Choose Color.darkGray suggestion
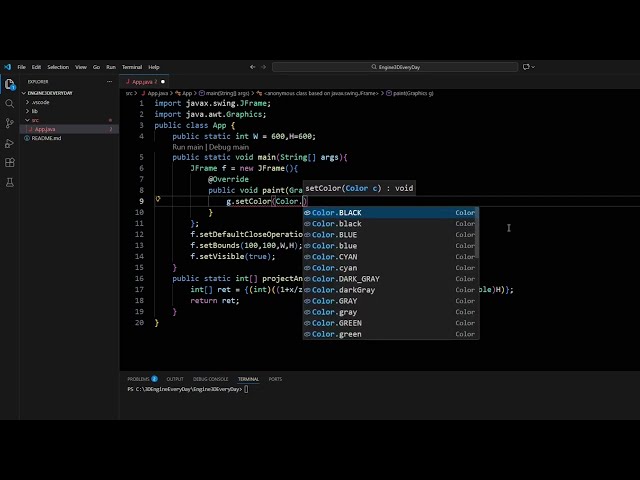Screen dimensions: 640x480 coord(391,290)
